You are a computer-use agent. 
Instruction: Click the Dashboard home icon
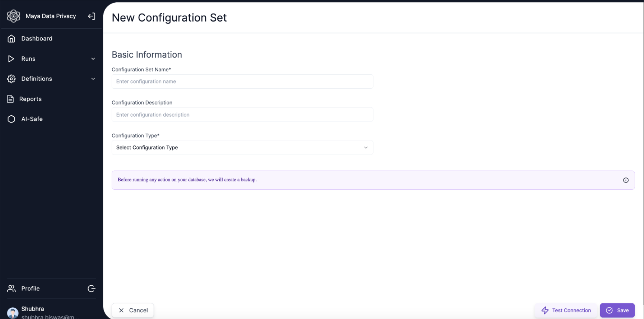[x=11, y=39]
